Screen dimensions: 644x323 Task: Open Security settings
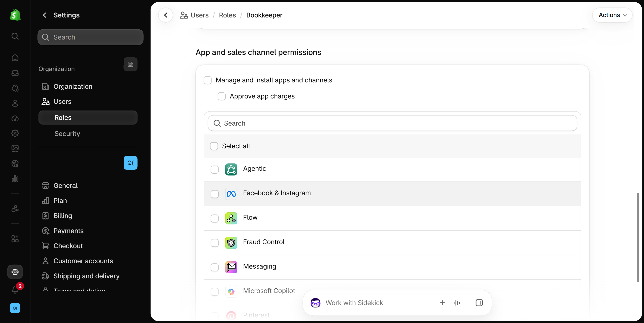coord(88,134)
